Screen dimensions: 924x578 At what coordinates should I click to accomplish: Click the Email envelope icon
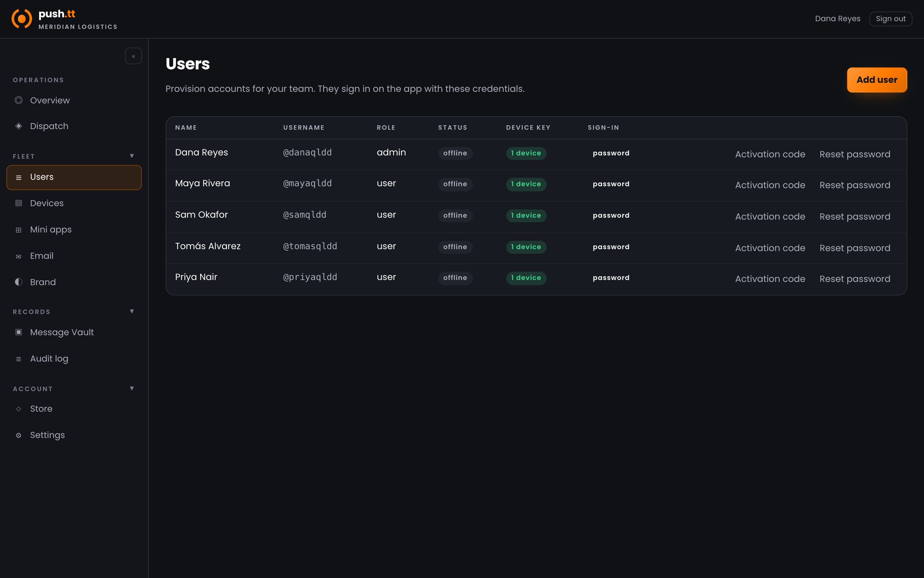18,257
